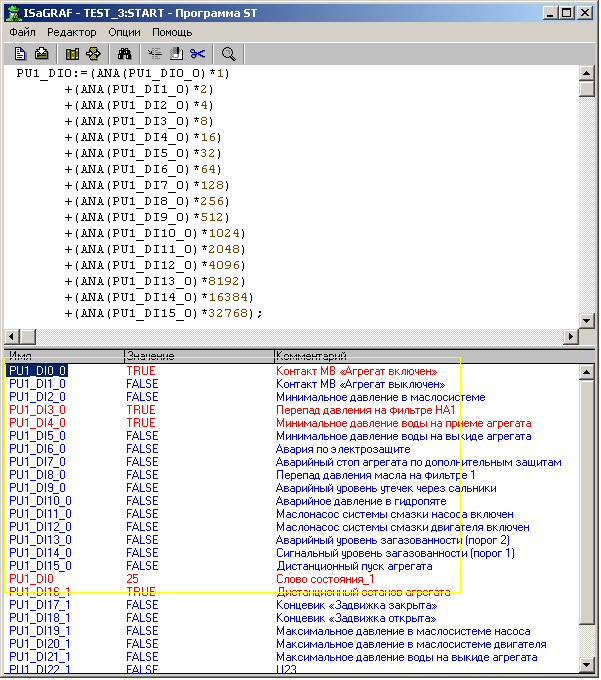Open the Опции menu
The width and height of the screenshot is (601, 680).
pyautogui.click(x=124, y=32)
